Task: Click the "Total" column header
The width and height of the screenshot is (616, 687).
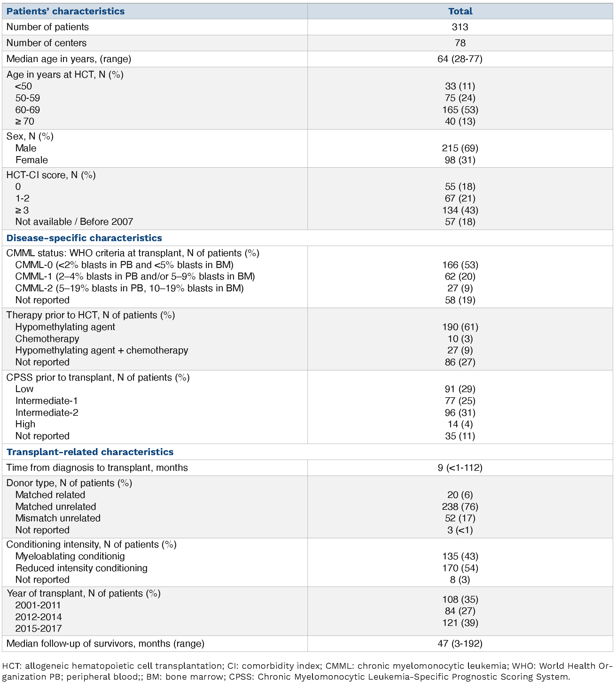Action: (x=460, y=11)
